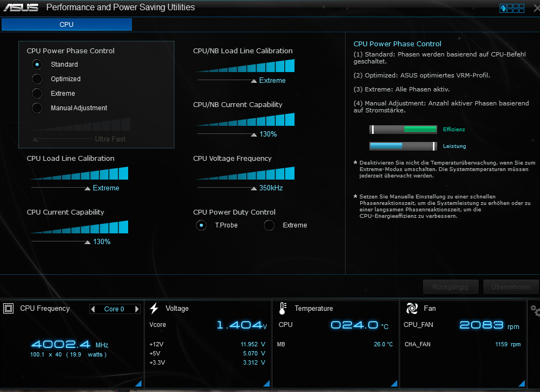Click the Vcore 1.404 V value
This screenshot has height=392, width=540.
coord(242,325)
